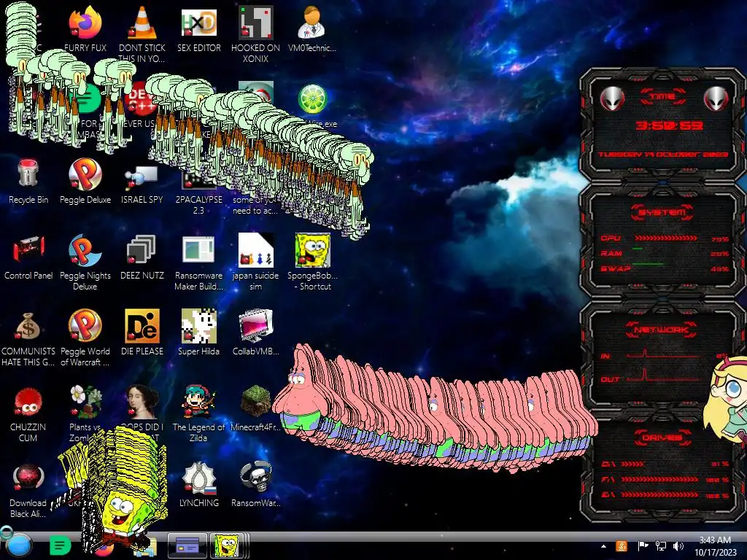The image size is (747, 560).
Task: Click the right alien head on Time widget
Action: pos(716,99)
